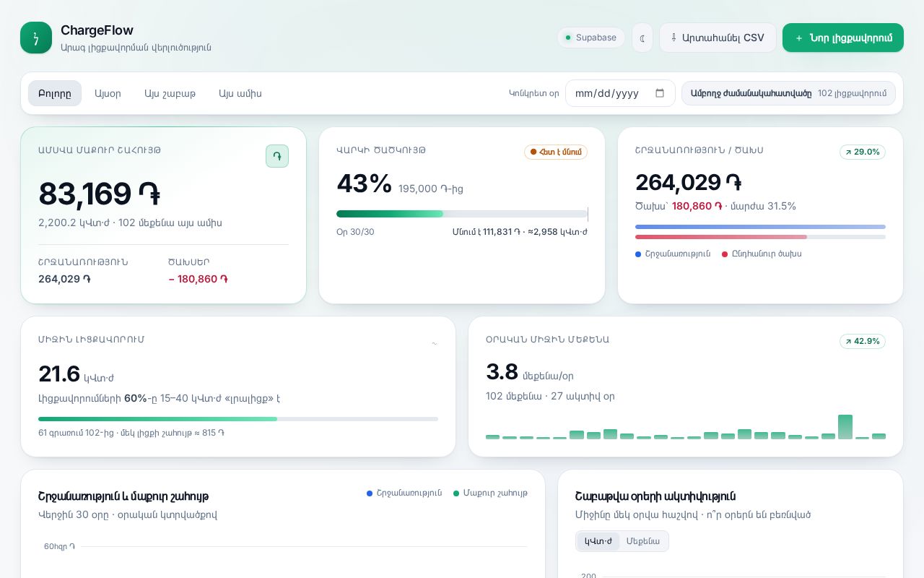Click the Ամբողջ ժամանակահատվածը period summary chip
Viewport: 924px width, 578px height.
pyautogui.click(x=788, y=93)
